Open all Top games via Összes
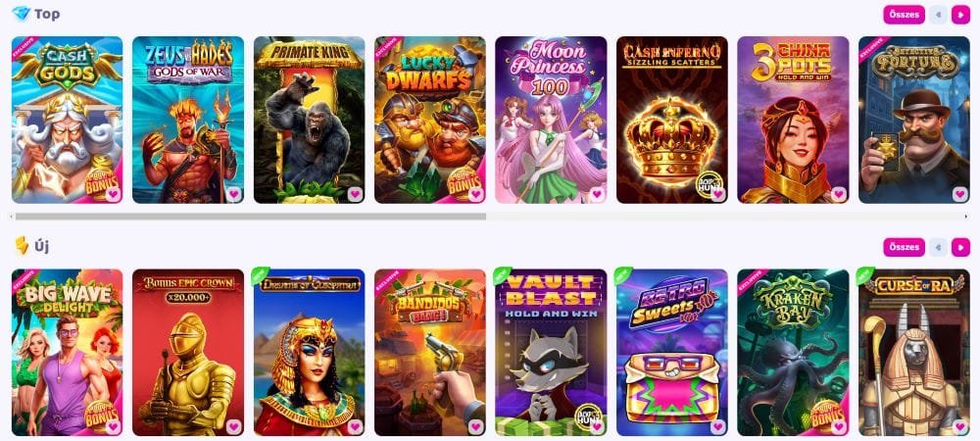 click(x=904, y=15)
